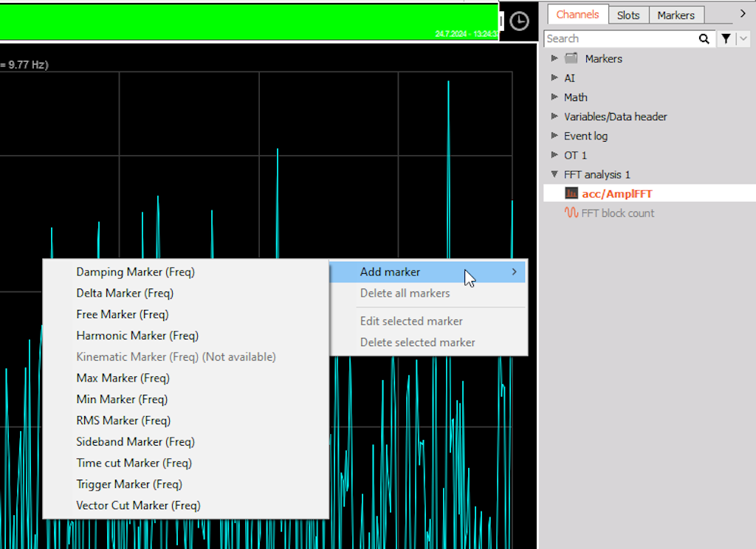Expand the Event log node
The image size is (756, 549).
point(554,136)
